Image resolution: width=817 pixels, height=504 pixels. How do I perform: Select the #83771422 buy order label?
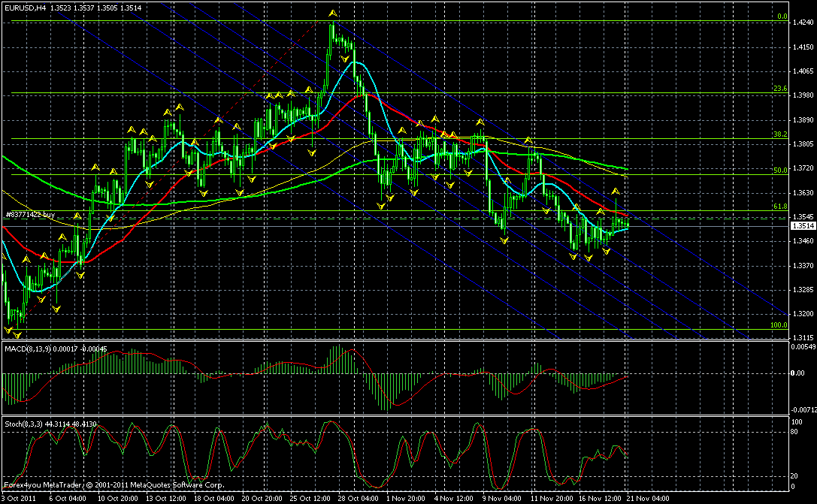(x=30, y=215)
